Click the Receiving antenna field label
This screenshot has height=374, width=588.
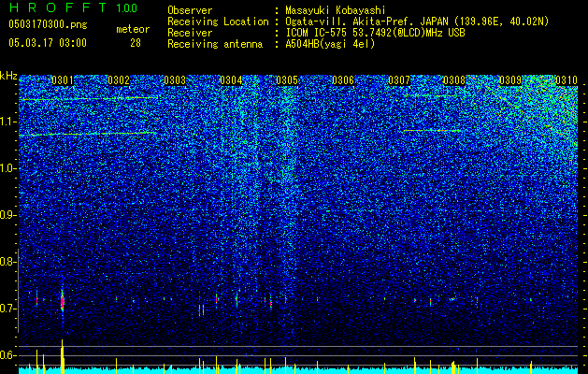tap(215, 44)
